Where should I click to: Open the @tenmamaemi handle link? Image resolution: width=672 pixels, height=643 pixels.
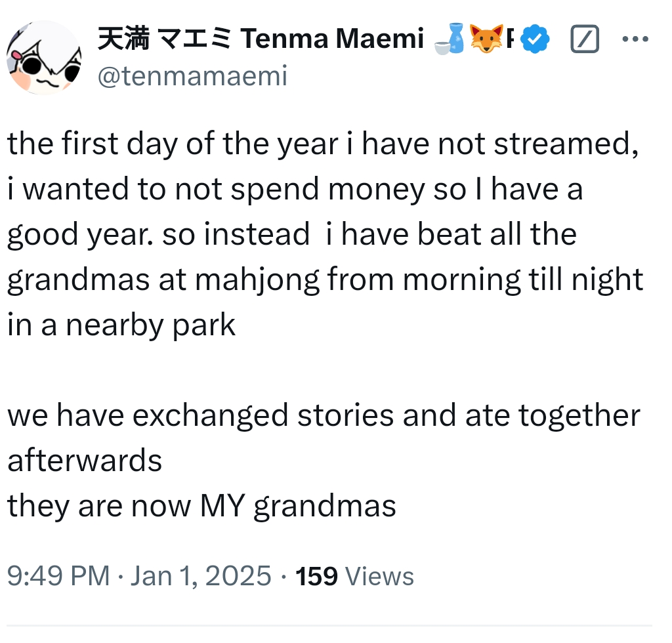pyautogui.click(x=192, y=77)
